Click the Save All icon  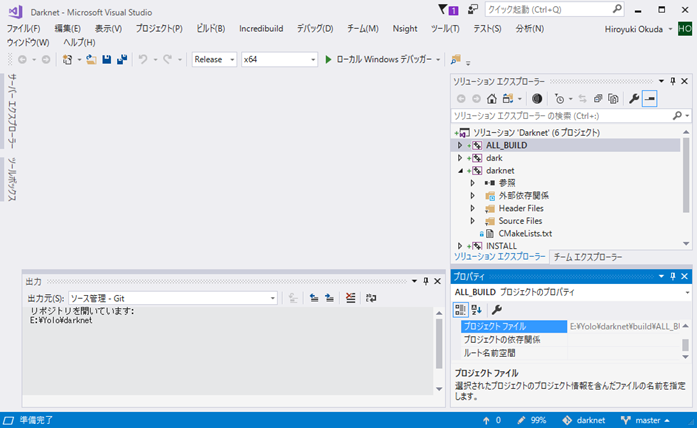coord(122,60)
